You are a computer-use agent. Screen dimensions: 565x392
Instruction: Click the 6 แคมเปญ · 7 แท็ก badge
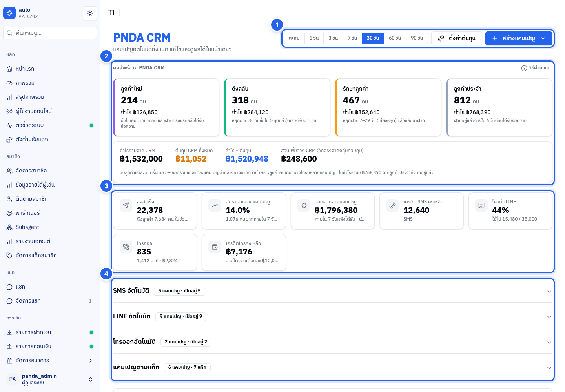point(187,367)
